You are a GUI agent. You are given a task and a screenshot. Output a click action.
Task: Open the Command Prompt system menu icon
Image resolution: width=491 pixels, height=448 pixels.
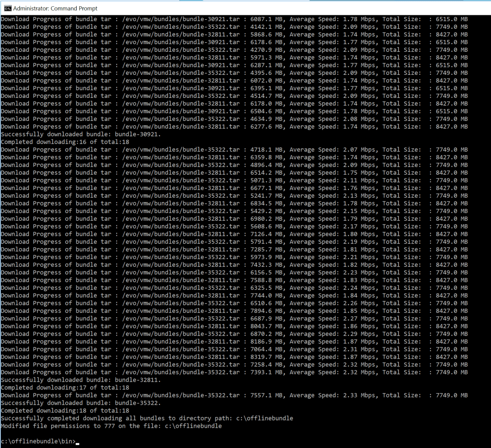pyautogui.click(x=7, y=8)
